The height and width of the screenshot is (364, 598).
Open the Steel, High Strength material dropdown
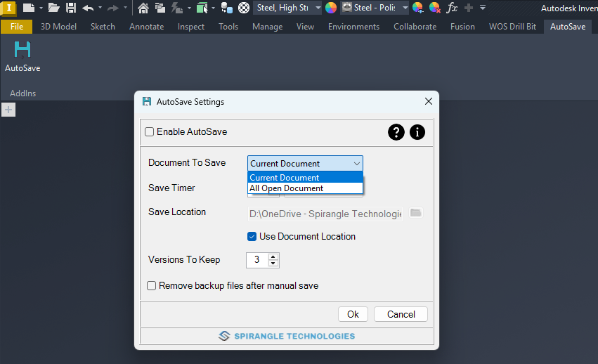point(287,8)
